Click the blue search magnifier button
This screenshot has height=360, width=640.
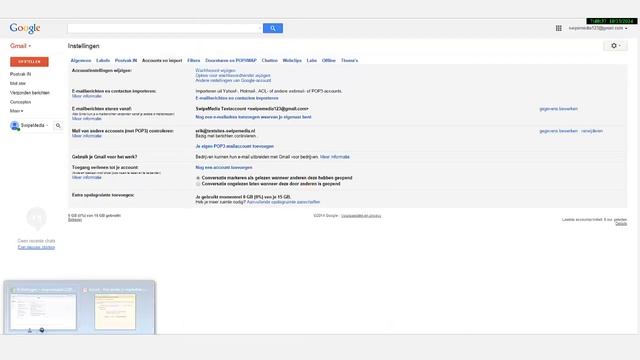pos(273,28)
